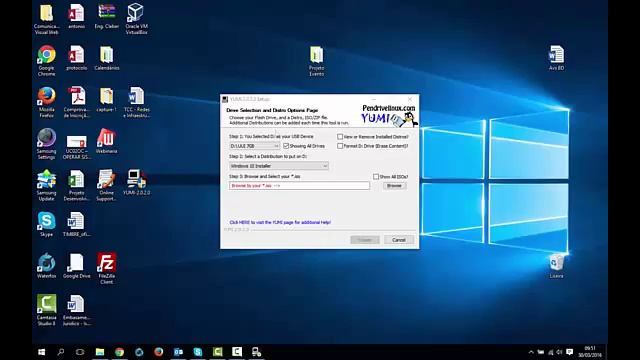Click the Pendrivelinux.com YUMI logo

point(389,115)
